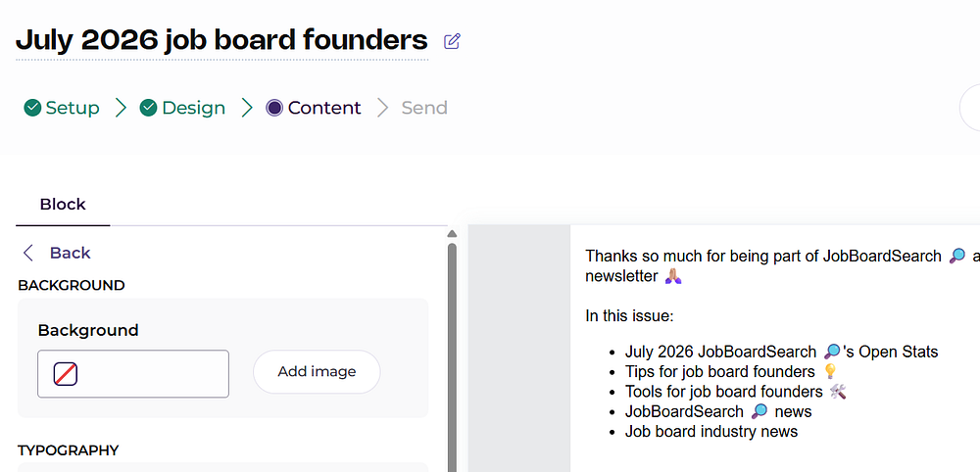Open the Block tab

63,204
